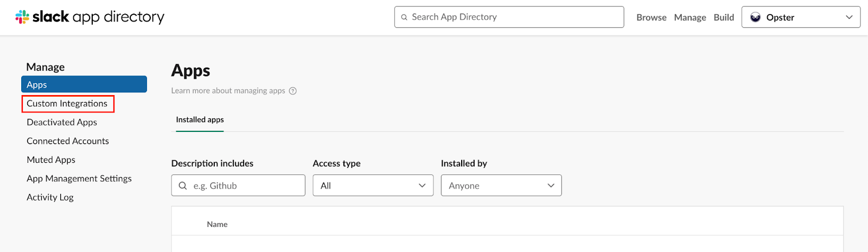The image size is (868, 252).
Task: Open the Manage menu in header
Action: coord(690,17)
